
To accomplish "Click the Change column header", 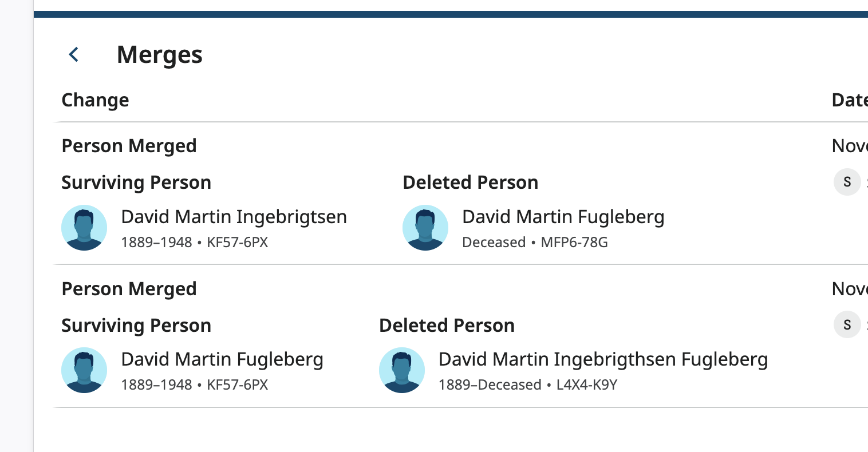I will 95,100.
